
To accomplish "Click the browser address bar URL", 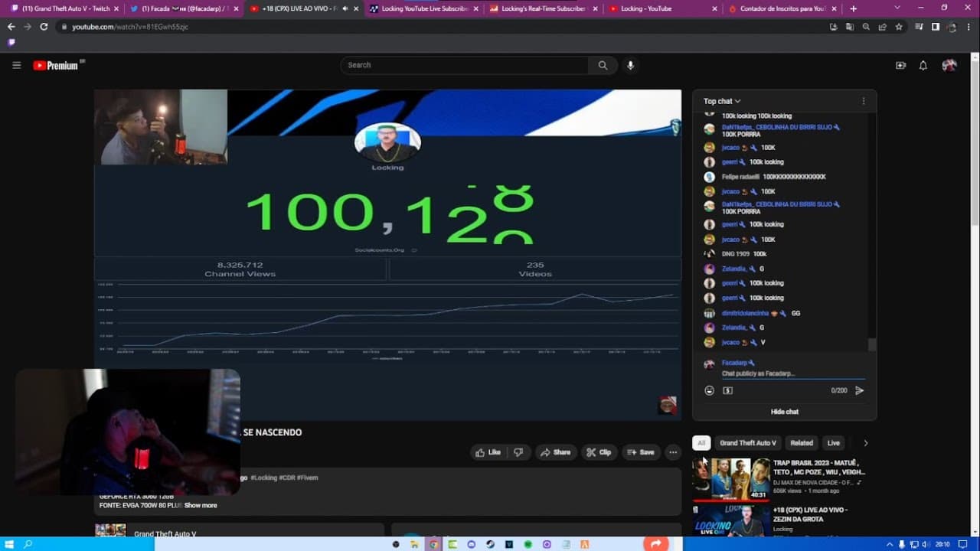I will [130, 26].
